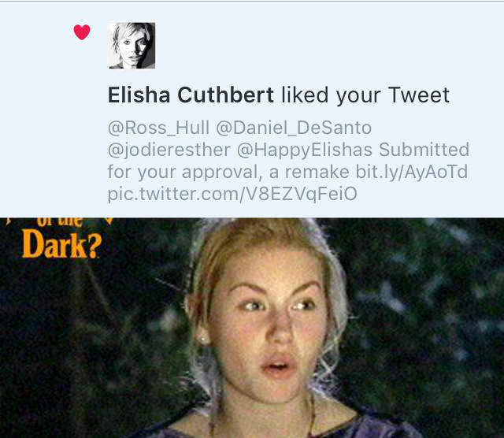Open the @Ross_Hull mention
The image size is (504, 438).
158,128
